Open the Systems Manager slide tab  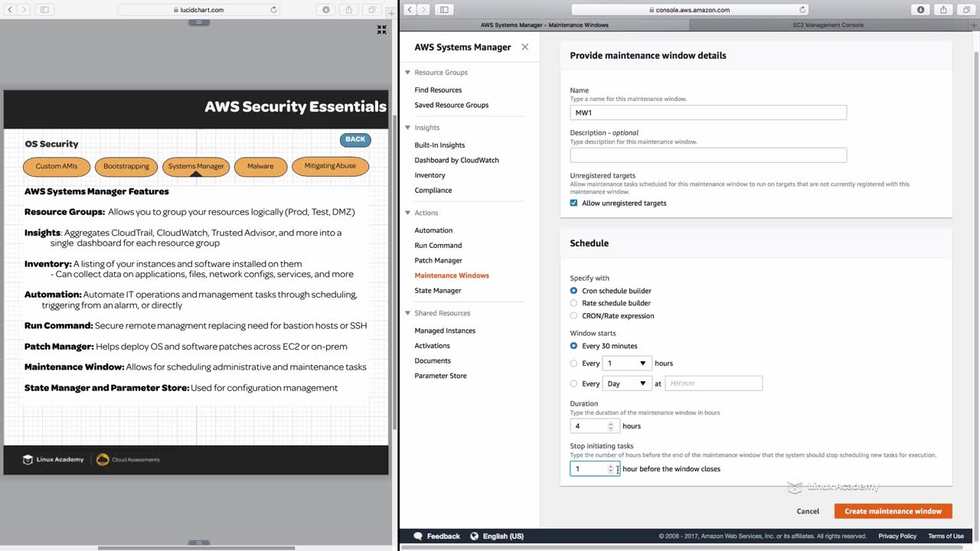(x=196, y=166)
